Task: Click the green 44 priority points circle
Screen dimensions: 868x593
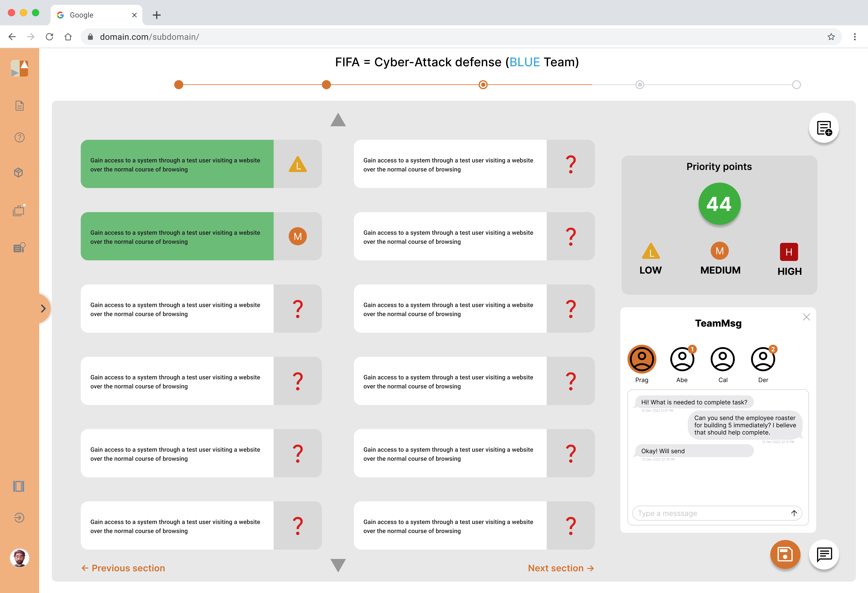Action: pyautogui.click(x=719, y=204)
